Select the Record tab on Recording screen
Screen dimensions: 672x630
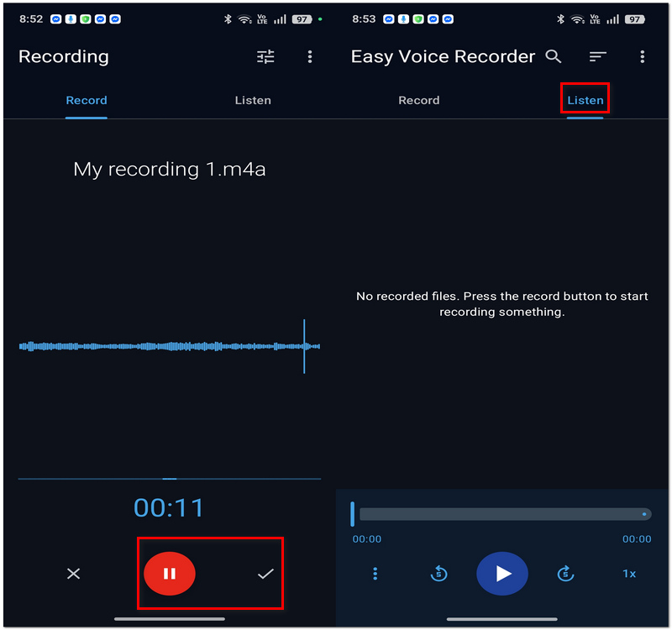pyautogui.click(x=87, y=100)
